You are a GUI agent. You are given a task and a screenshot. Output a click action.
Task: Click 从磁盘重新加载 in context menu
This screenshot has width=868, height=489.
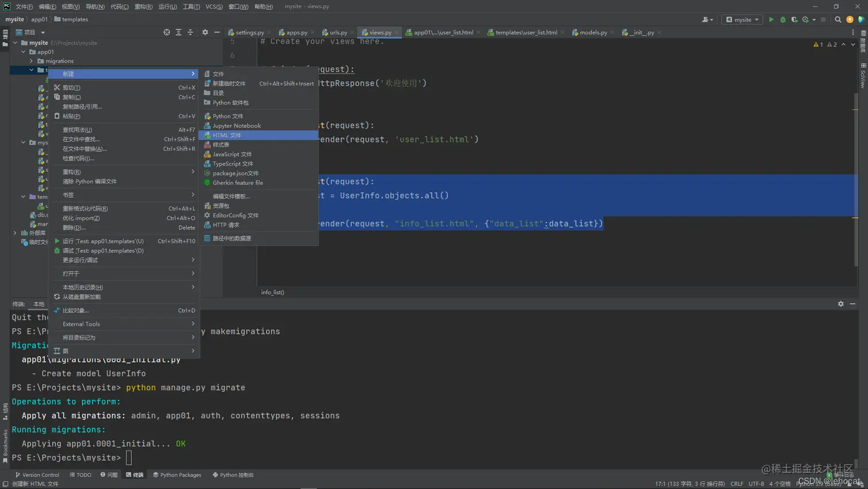coord(125,297)
